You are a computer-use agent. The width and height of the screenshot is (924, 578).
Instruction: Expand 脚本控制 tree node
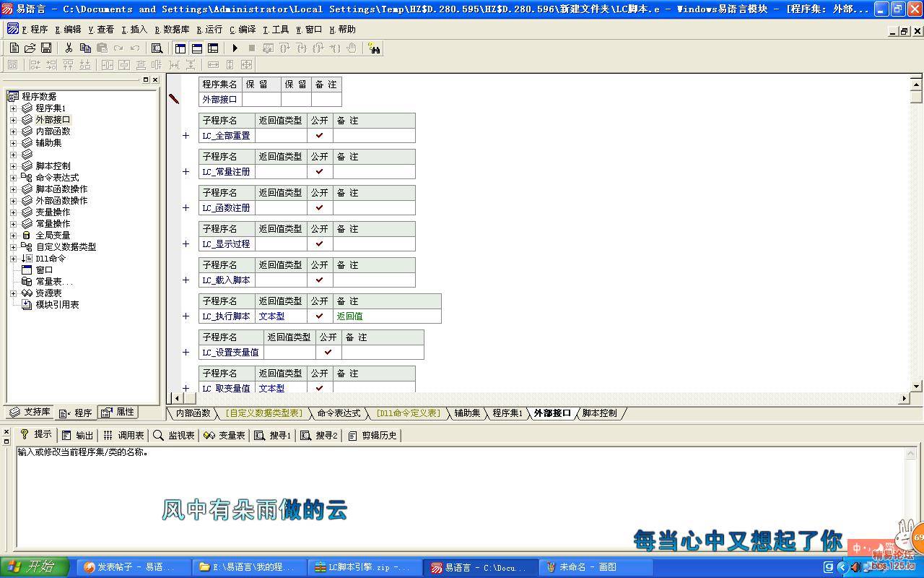13,165
